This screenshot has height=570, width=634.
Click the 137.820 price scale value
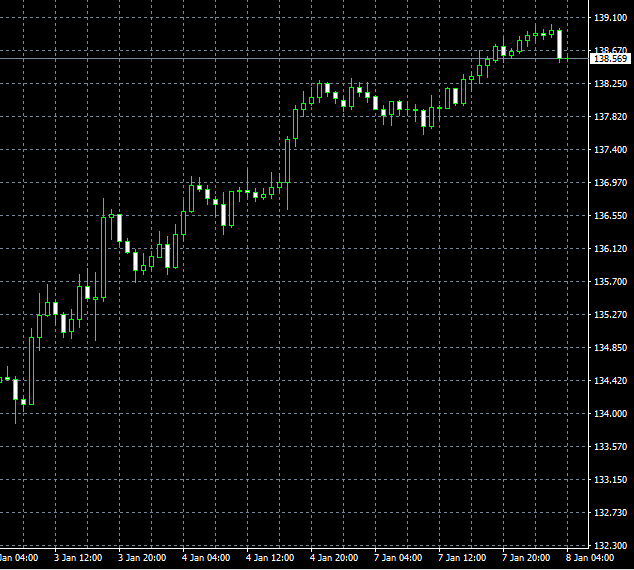(610, 117)
